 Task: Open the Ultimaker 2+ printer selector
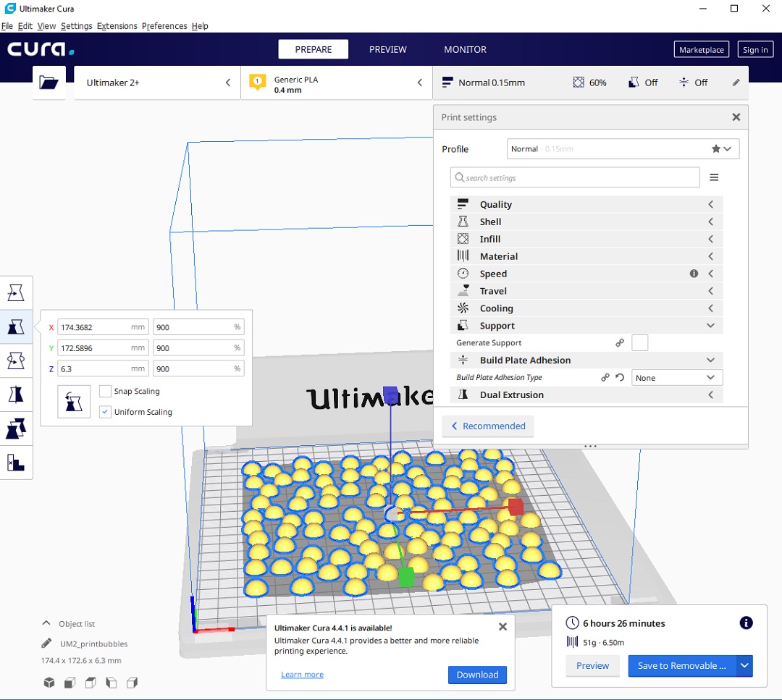coord(157,83)
